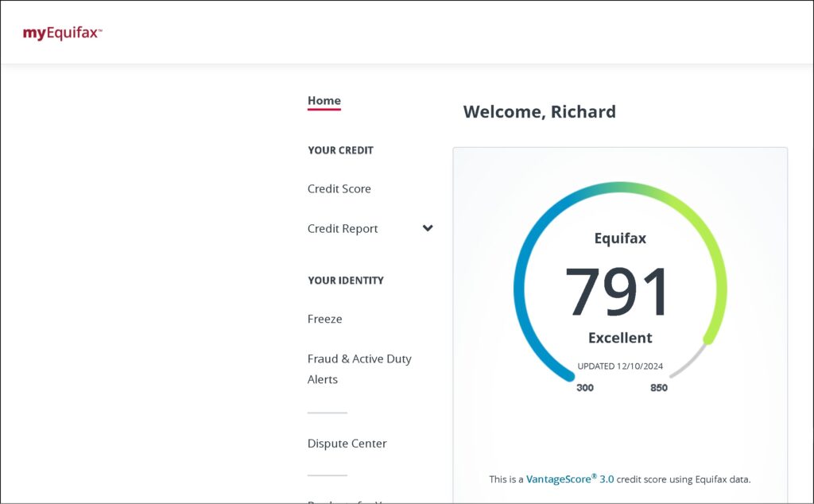This screenshot has height=504, width=814.
Task: Navigate to the Dispute Center
Action: click(347, 444)
